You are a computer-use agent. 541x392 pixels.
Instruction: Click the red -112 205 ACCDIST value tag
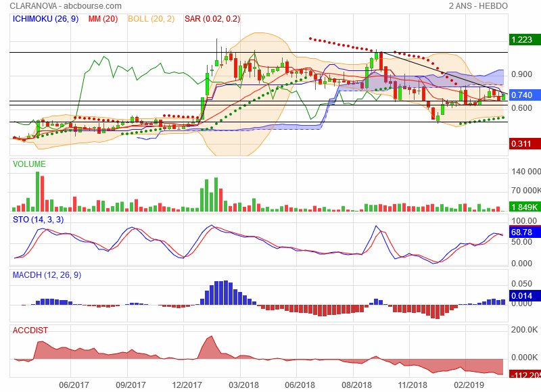pos(525,374)
